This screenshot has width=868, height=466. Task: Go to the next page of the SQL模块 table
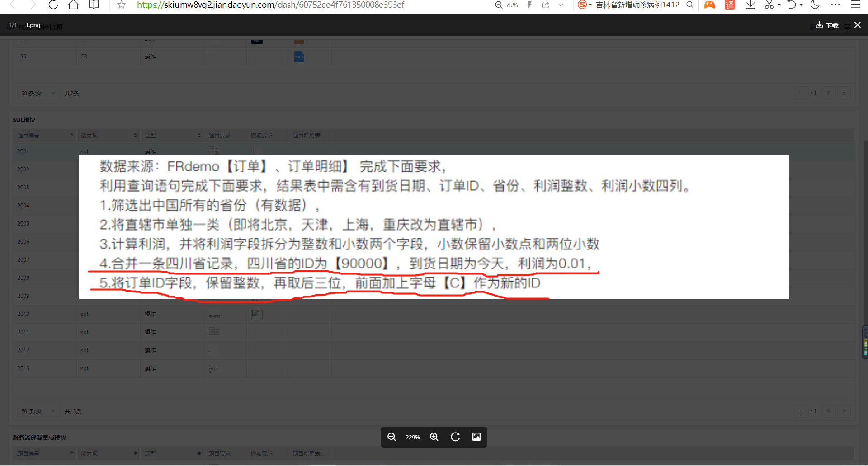pos(844,411)
